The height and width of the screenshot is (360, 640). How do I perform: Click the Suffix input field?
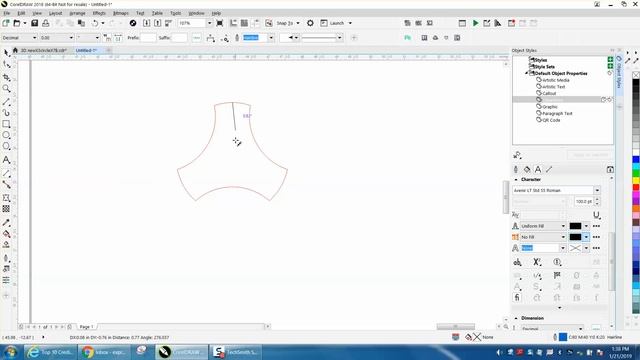coord(179,38)
